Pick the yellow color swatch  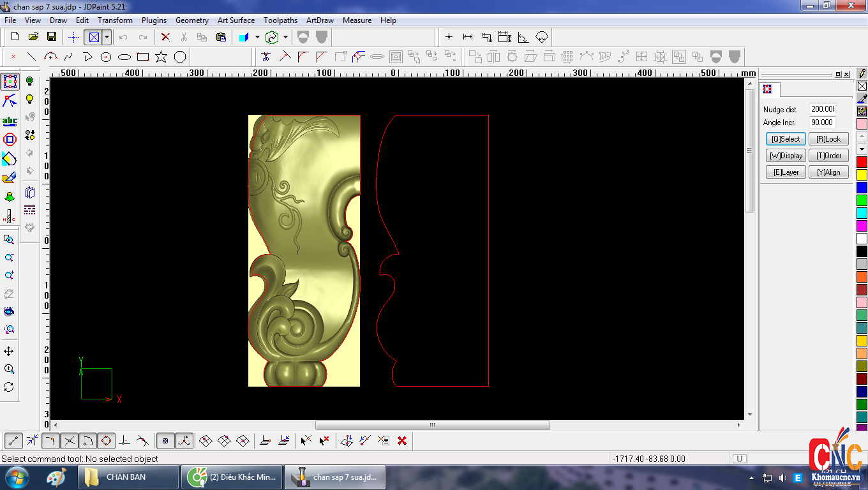pos(862,174)
